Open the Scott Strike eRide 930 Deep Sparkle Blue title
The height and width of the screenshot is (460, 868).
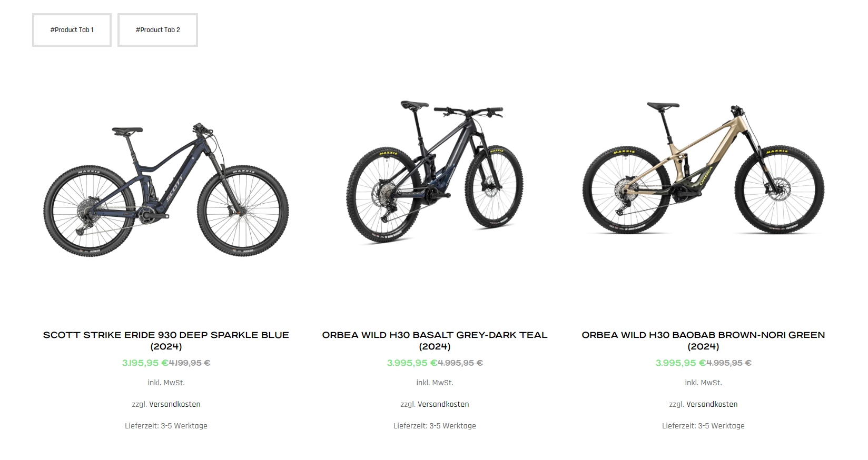click(166, 341)
